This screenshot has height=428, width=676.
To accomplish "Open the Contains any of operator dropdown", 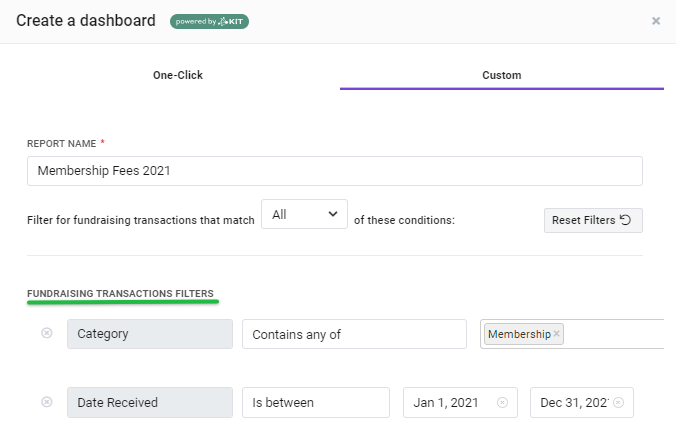I will tap(354, 334).
